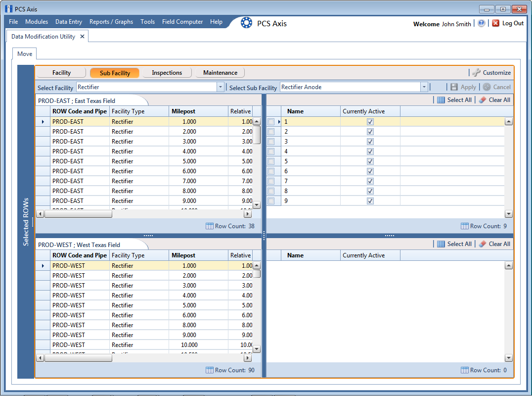Open the Modules menu

point(37,22)
